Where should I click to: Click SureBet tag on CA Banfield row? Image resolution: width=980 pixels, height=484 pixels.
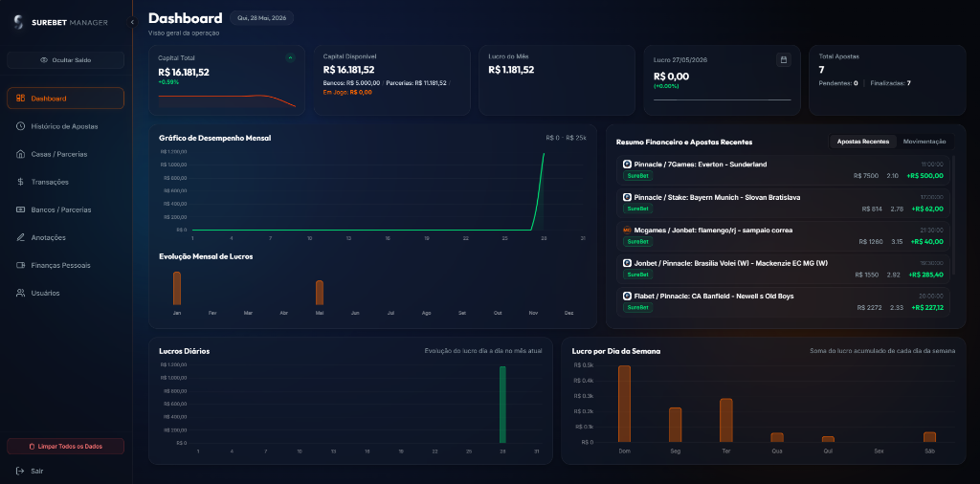(637, 307)
